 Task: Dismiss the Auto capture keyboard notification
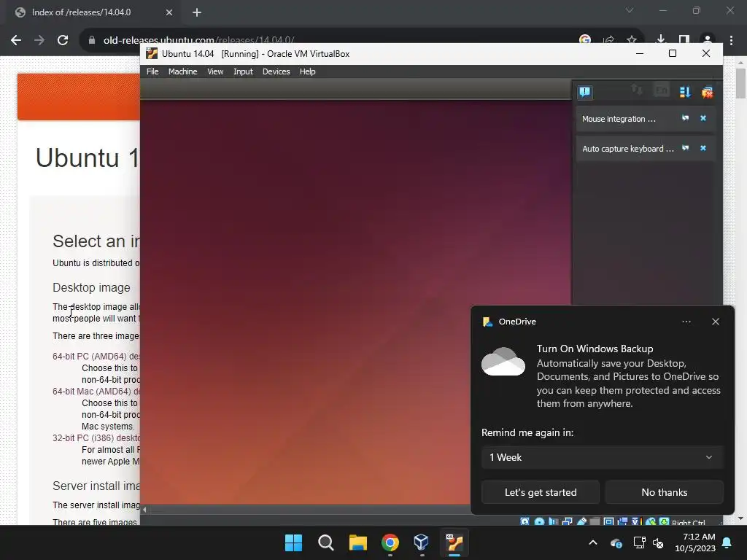[703, 148]
